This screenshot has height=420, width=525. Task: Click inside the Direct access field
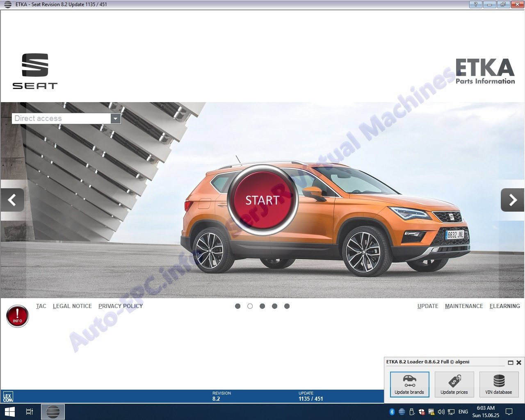coord(62,119)
